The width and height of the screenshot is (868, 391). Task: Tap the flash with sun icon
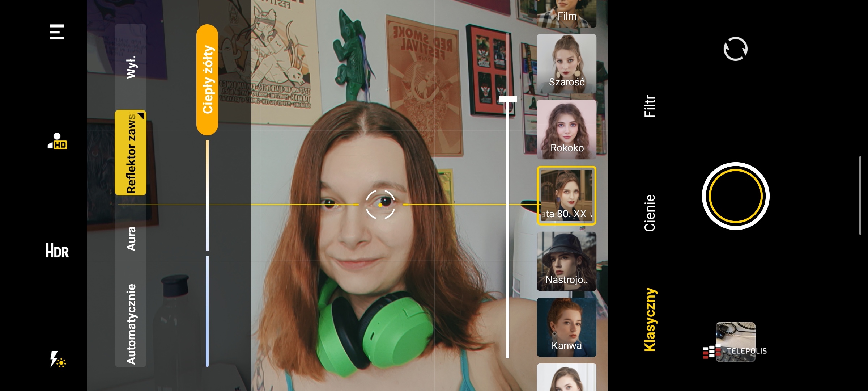(58, 359)
